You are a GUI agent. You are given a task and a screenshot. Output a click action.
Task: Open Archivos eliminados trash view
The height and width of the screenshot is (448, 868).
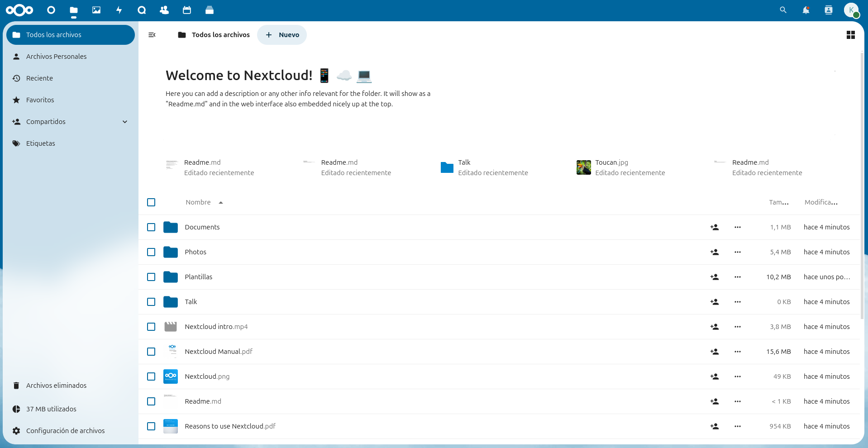71,386
